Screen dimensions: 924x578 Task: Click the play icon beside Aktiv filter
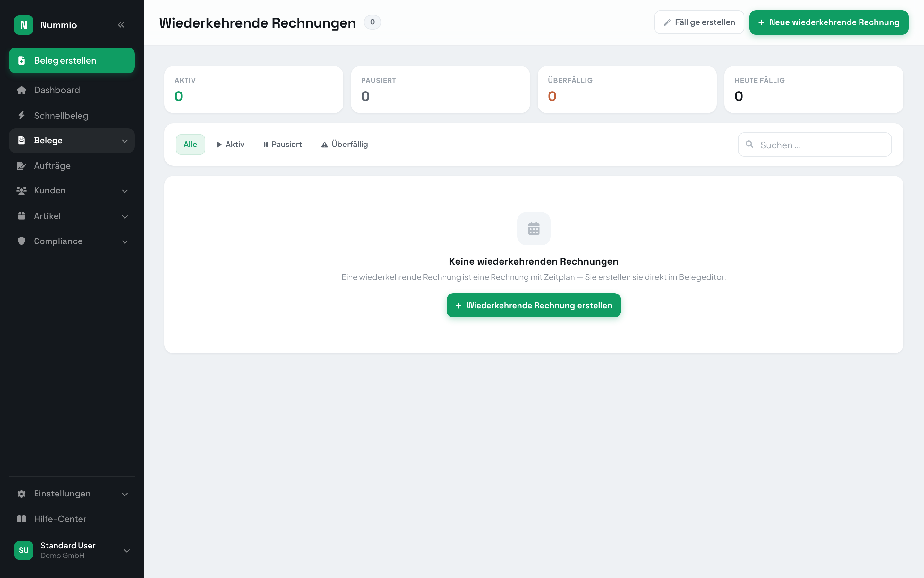[219, 144]
